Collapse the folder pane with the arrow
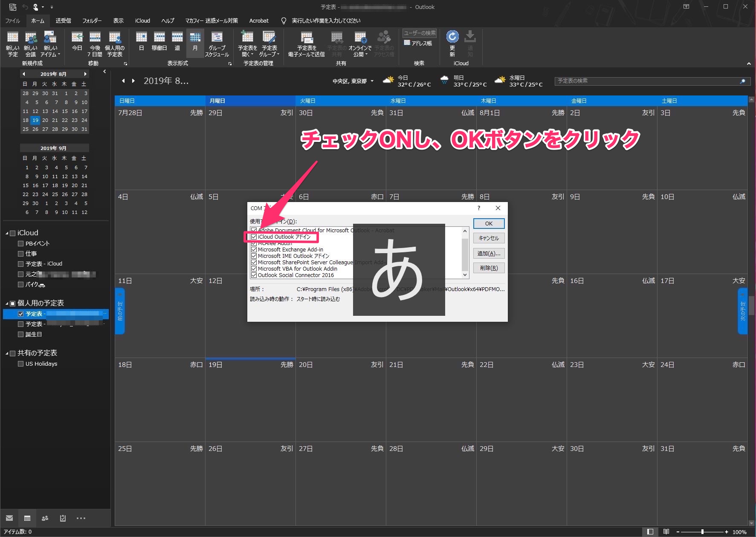 [x=104, y=72]
